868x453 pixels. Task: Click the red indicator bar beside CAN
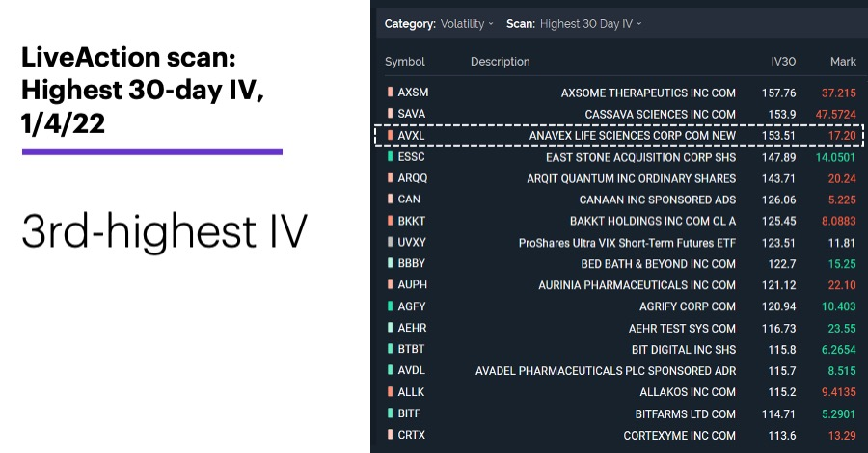[391, 200]
